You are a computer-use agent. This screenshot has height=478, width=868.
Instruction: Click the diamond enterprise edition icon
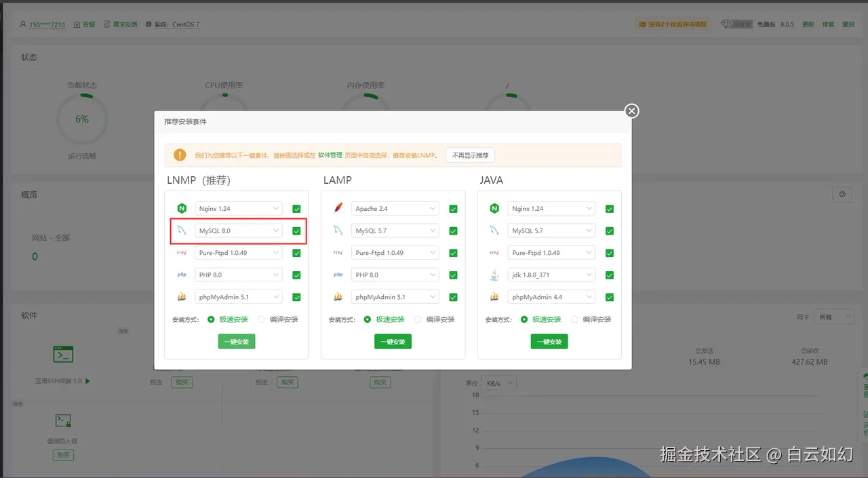(x=726, y=24)
